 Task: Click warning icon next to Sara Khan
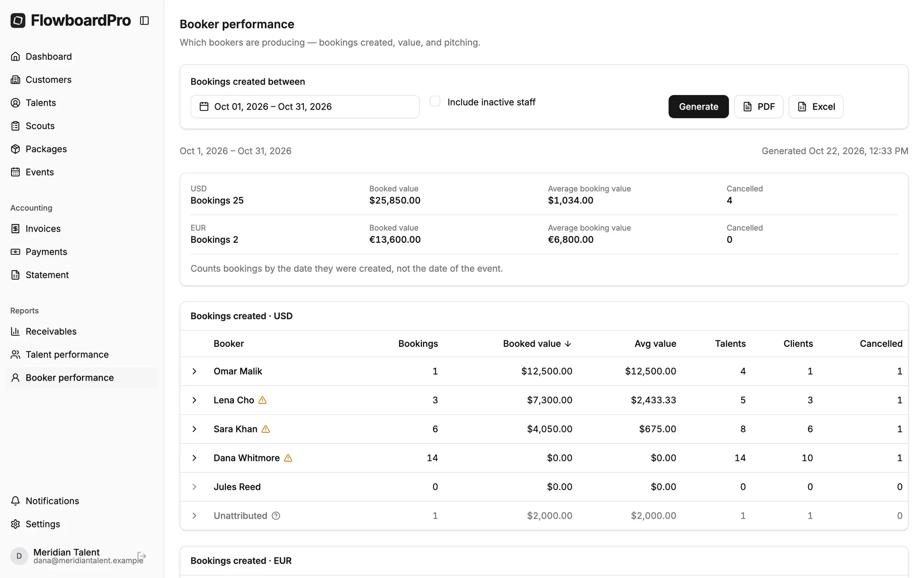266,429
